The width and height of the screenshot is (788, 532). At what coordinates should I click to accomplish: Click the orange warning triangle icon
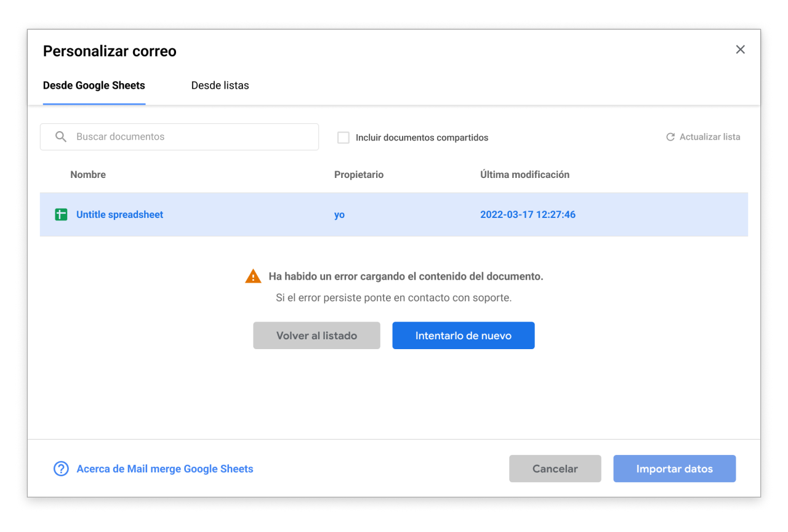point(253,275)
